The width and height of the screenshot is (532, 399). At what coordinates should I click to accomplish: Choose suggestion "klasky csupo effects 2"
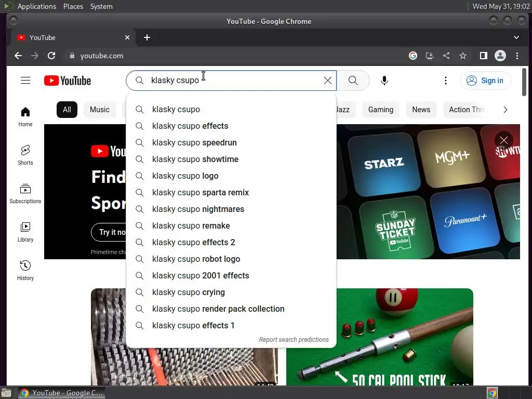coord(231,242)
